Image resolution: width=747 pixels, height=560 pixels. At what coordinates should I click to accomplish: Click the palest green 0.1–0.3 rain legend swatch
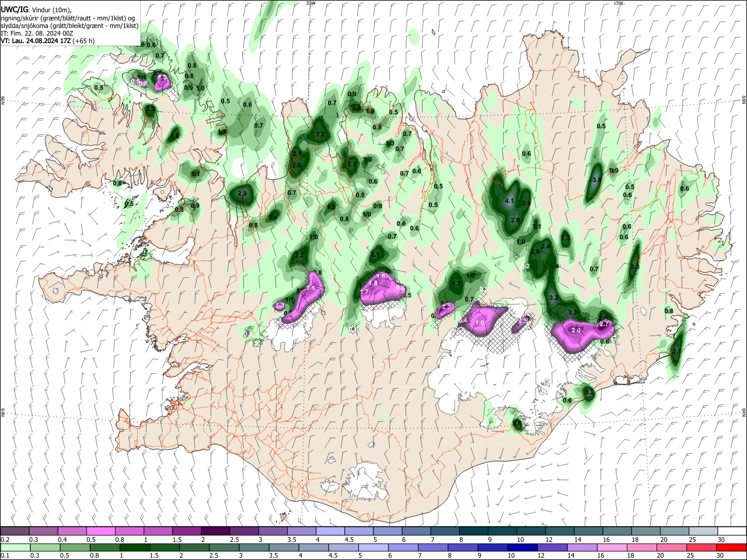coord(15,547)
